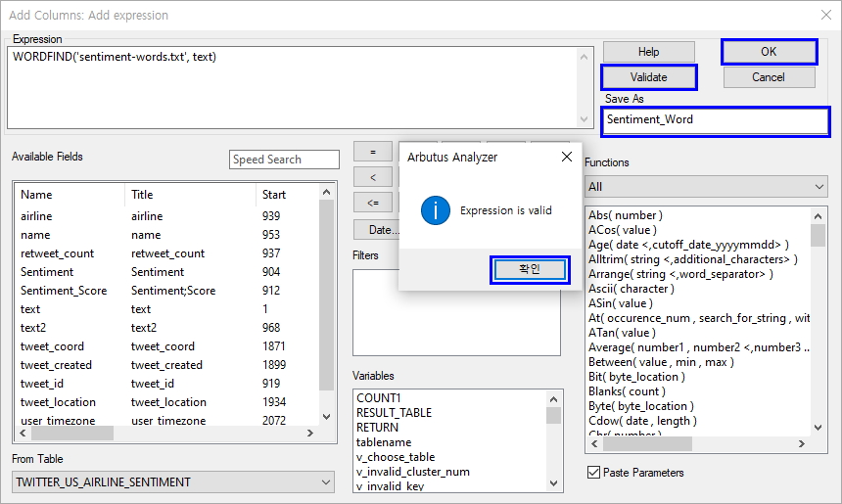Click into the Expression text area
Screen dimensions: 842x504
click(293, 87)
